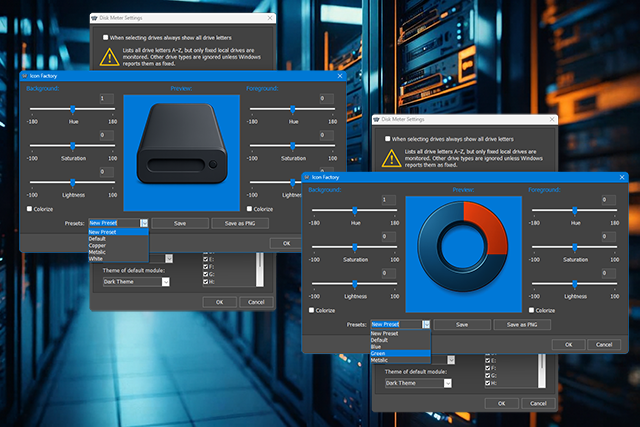Click title bar icon of the drive-preview Icon Factory window

[x=23, y=75]
